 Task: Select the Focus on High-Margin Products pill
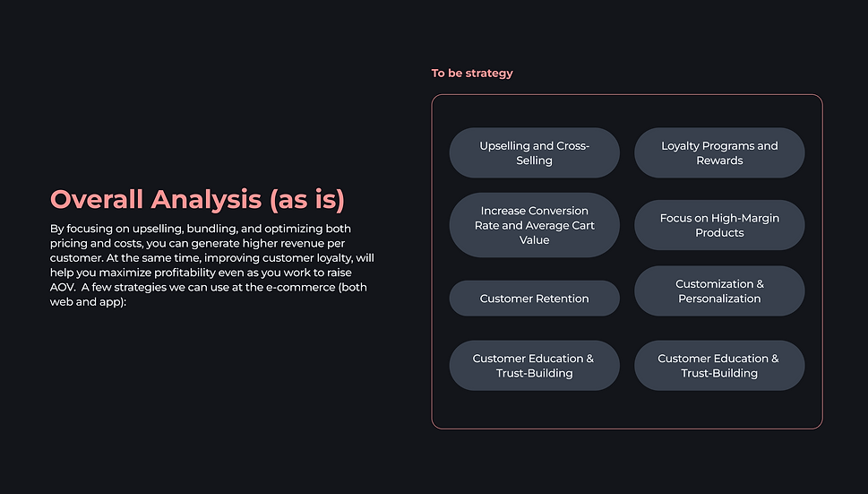pyautogui.click(x=719, y=225)
